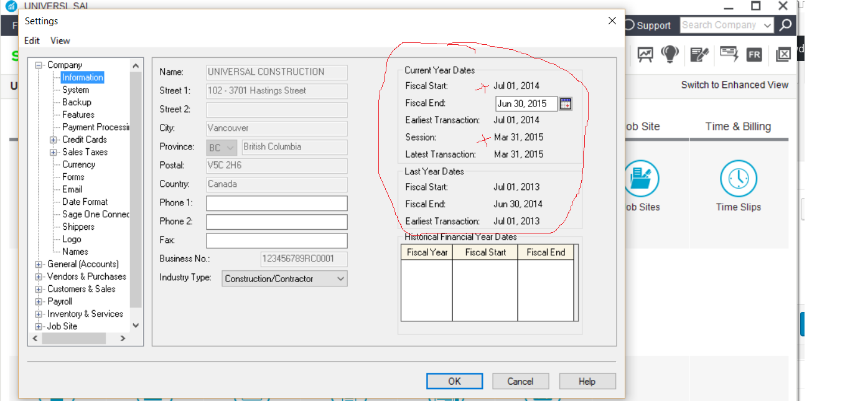Click the tree scrollbar down arrow
The width and height of the screenshot is (868, 401).
point(136,326)
